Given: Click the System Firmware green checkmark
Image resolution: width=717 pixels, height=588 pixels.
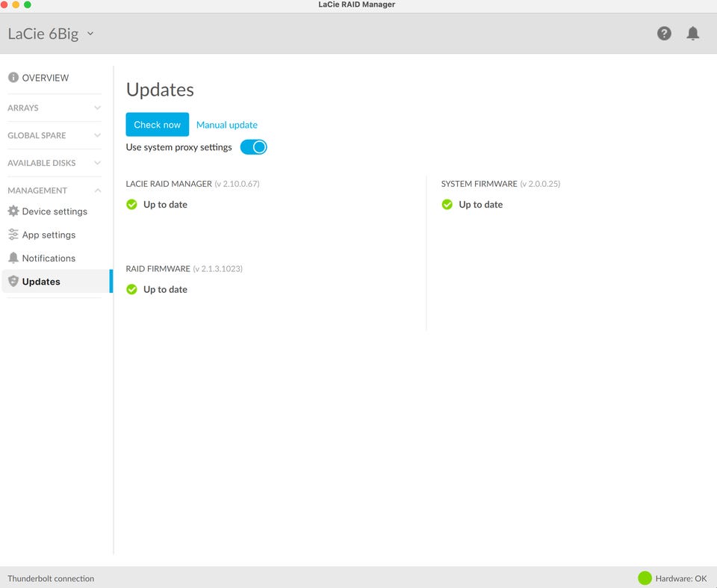Looking at the screenshot, I should tap(447, 205).
